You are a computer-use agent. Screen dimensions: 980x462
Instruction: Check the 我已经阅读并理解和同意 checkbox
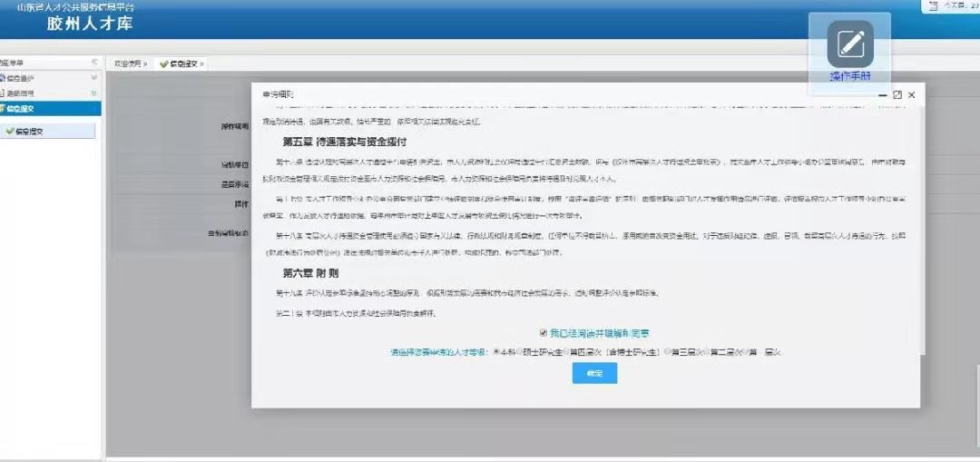pyautogui.click(x=544, y=333)
